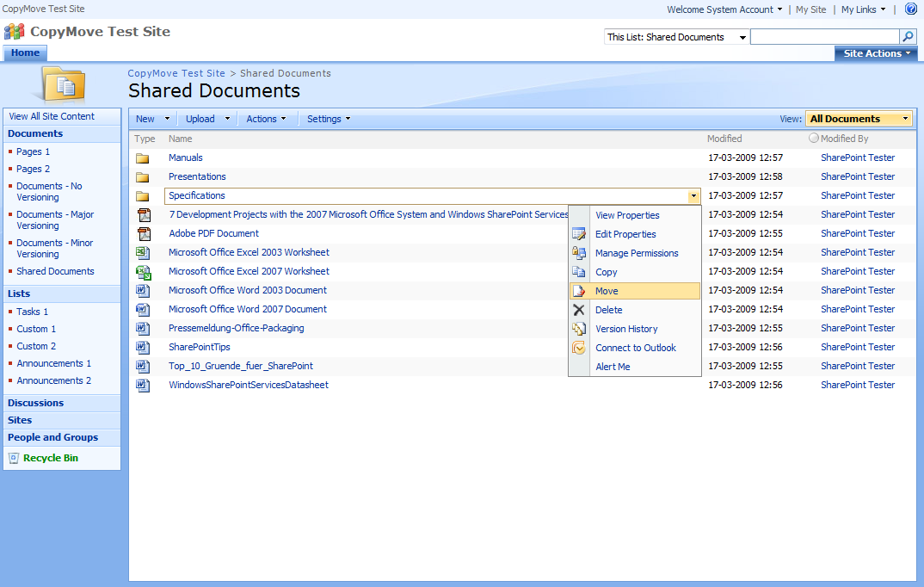
Task: Go to Announcements 1 list
Action: click(x=53, y=363)
